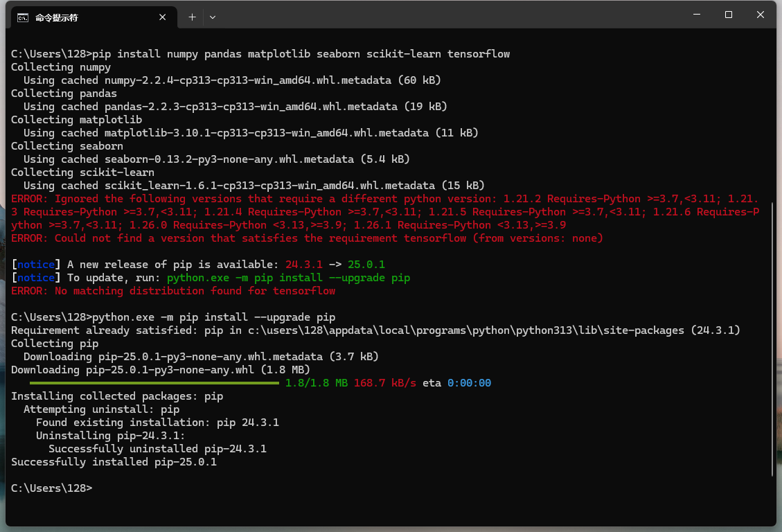
Task: Click 'Downloading pip-25.0.1-py3-none-any.whl.metadata' line
Action: [x=201, y=357]
